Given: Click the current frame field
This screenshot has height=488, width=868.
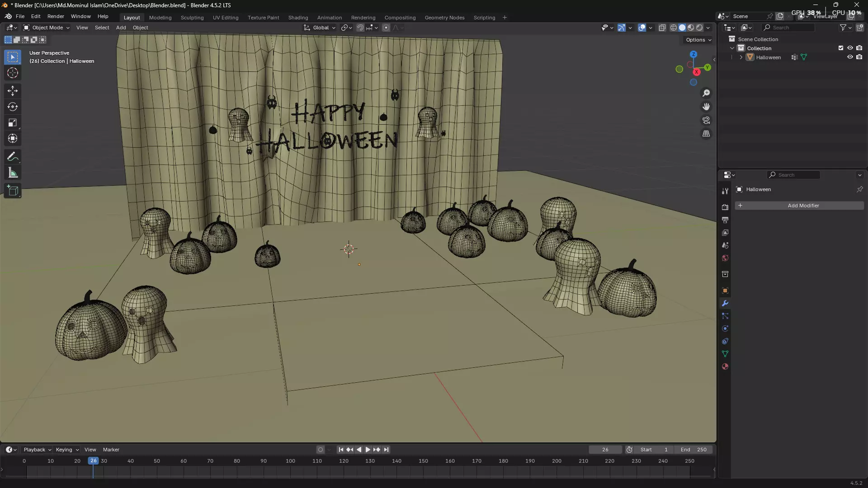Looking at the screenshot, I should click(605, 450).
